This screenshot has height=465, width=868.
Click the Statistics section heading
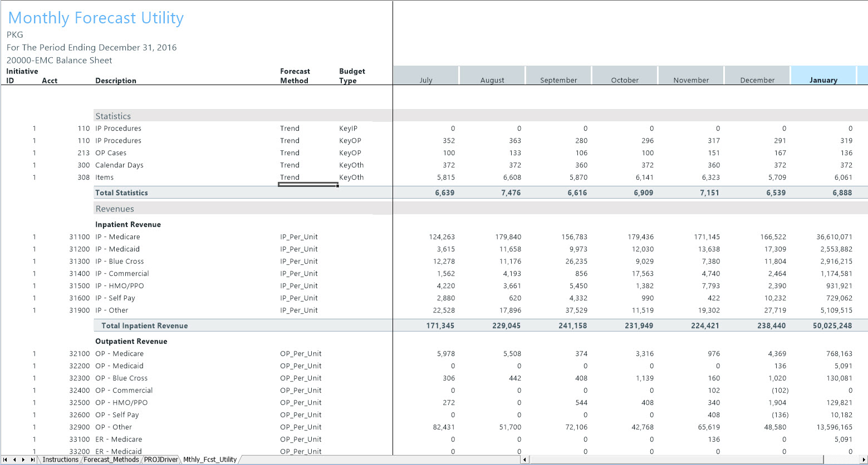[113, 116]
